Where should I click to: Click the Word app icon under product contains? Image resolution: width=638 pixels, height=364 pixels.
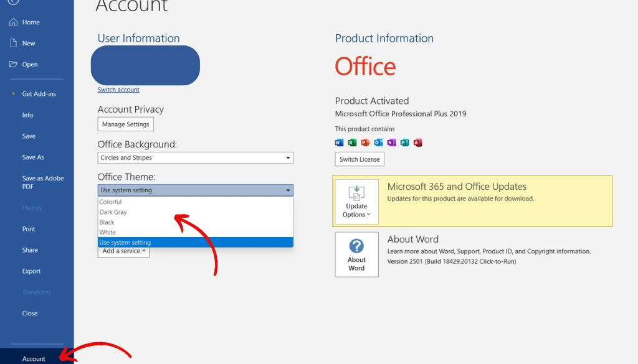(339, 142)
